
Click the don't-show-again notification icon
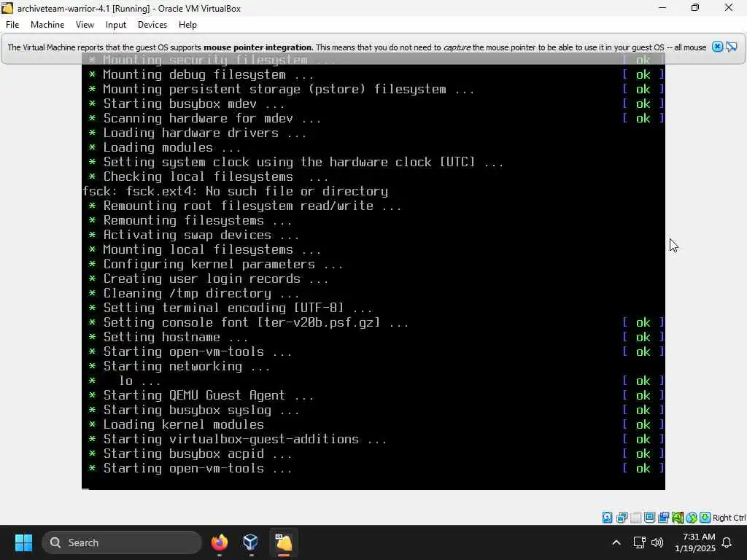(x=732, y=47)
